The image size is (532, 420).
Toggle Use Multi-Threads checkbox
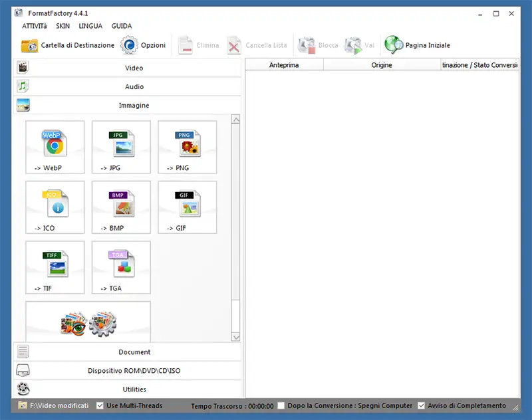coord(100,405)
